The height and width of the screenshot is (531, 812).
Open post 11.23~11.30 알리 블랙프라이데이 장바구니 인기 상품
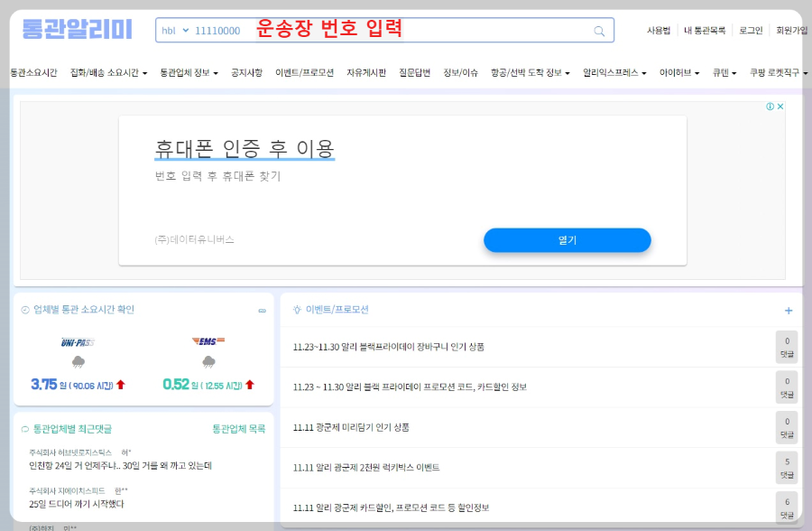point(388,347)
